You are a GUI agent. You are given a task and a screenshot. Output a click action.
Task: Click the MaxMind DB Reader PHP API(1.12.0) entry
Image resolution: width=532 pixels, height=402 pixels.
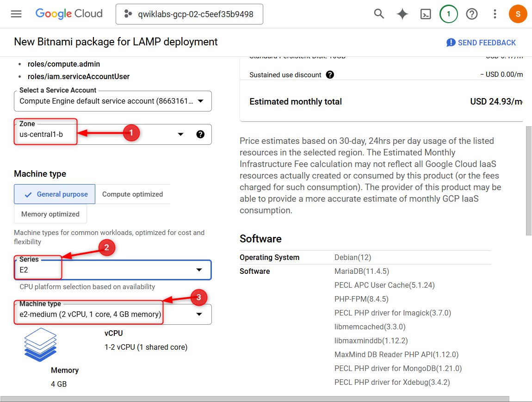pyautogui.click(x=396, y=354)
